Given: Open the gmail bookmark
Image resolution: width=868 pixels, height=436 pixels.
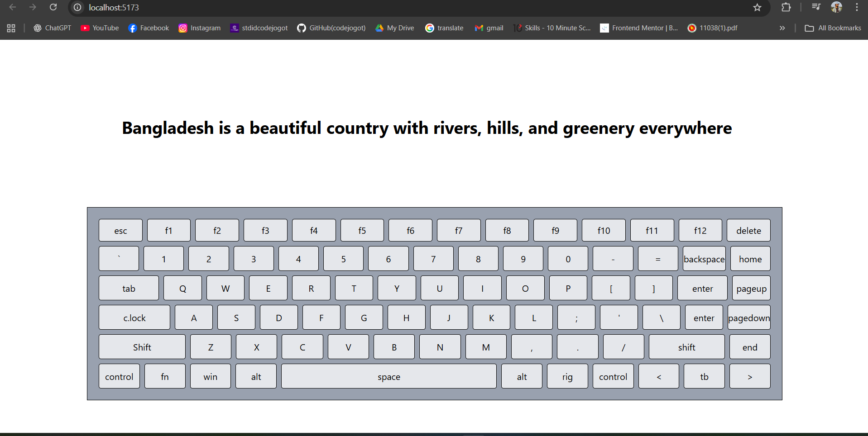Looking at the screenshot, I should pos(489,28).
